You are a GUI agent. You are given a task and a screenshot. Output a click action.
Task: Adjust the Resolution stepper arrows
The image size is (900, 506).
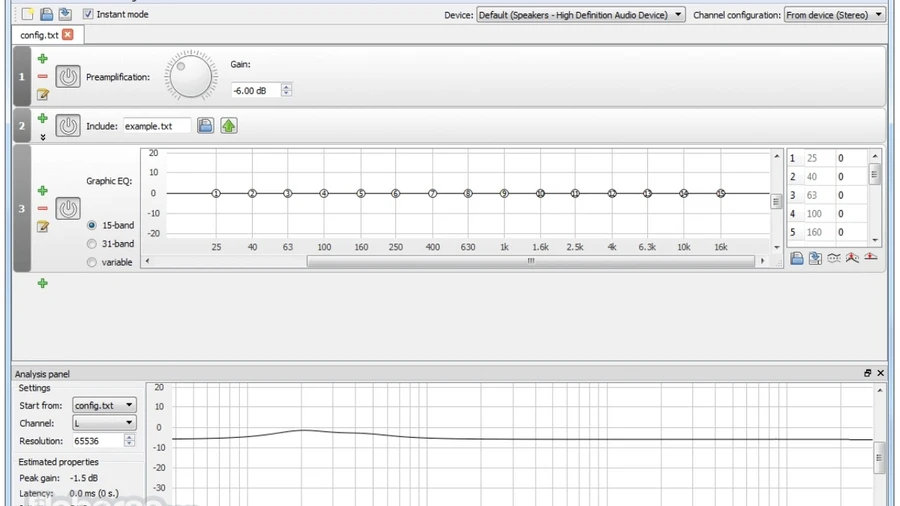[129, 441]
